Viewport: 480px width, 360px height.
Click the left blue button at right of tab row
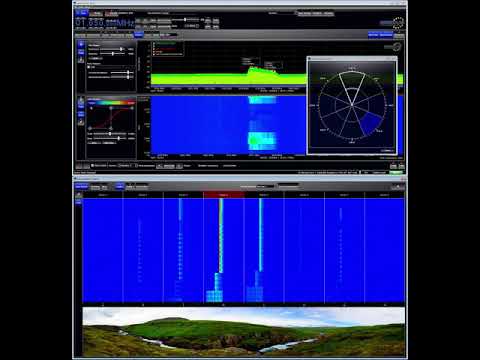(x=373, y=35)
